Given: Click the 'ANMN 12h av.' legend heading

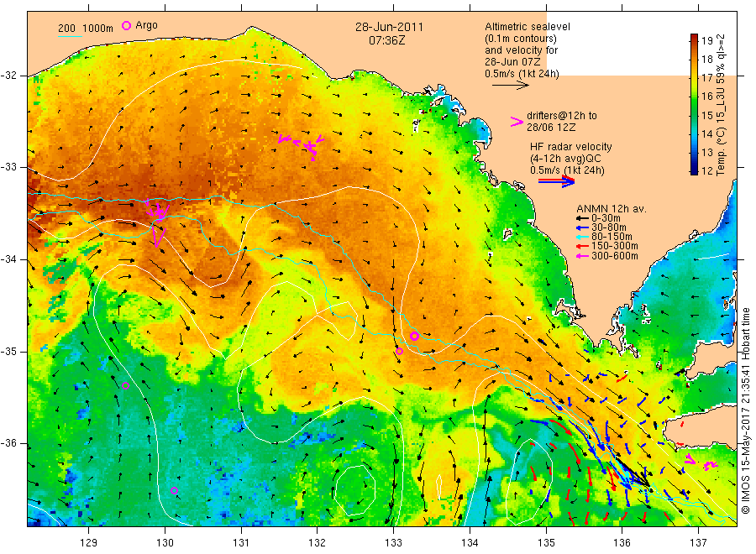Looking at the screenshot, I should tap(612, 209).
